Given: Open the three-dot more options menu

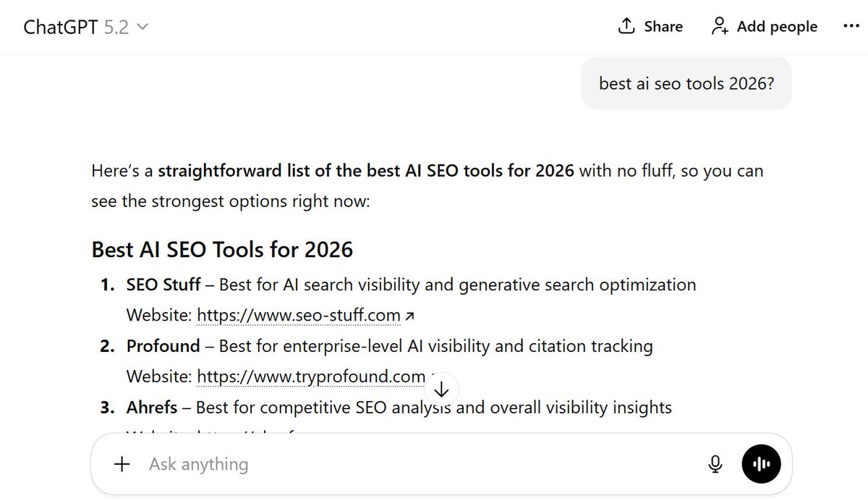Looking at the screenshot, I should [851, 26].
